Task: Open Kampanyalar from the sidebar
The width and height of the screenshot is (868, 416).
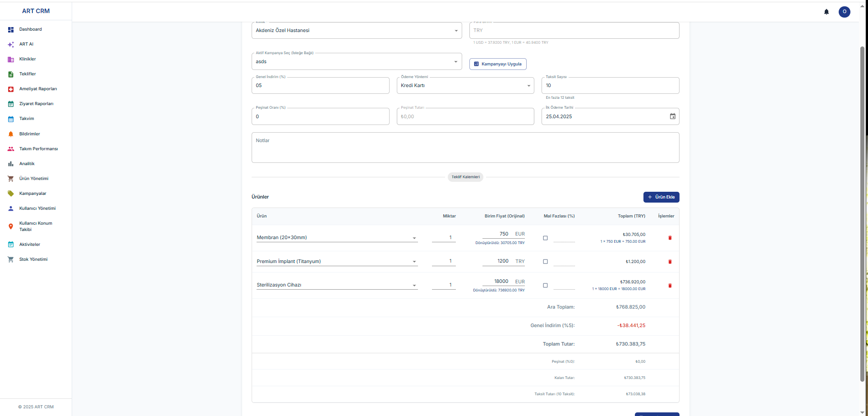Action: 32,194
